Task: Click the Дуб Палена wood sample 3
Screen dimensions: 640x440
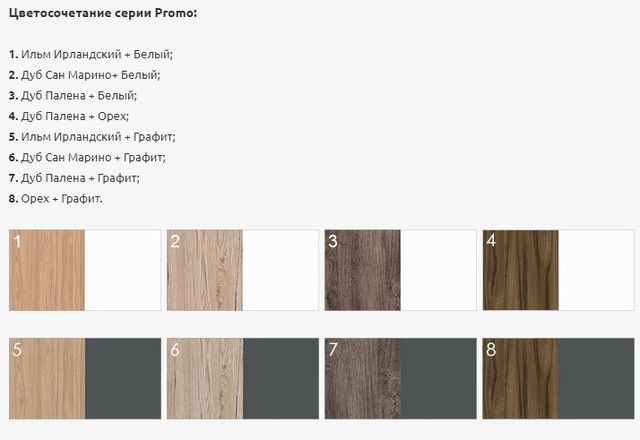Action: tap(363, 270)
